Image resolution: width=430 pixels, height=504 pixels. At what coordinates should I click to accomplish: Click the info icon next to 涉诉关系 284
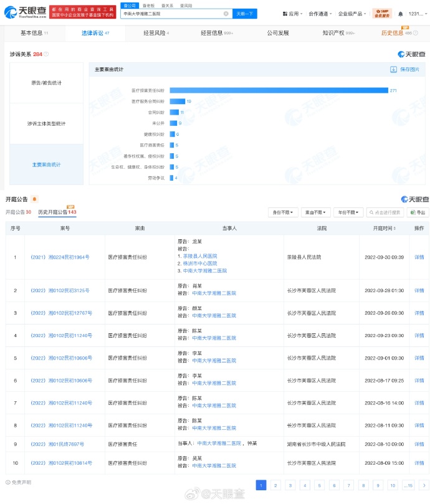(46, 54)
